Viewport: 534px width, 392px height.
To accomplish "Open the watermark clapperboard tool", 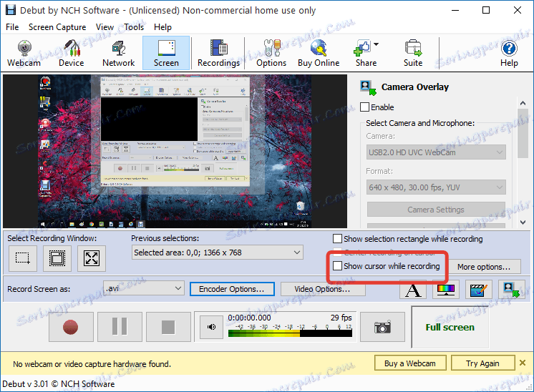I will (478, 290).
